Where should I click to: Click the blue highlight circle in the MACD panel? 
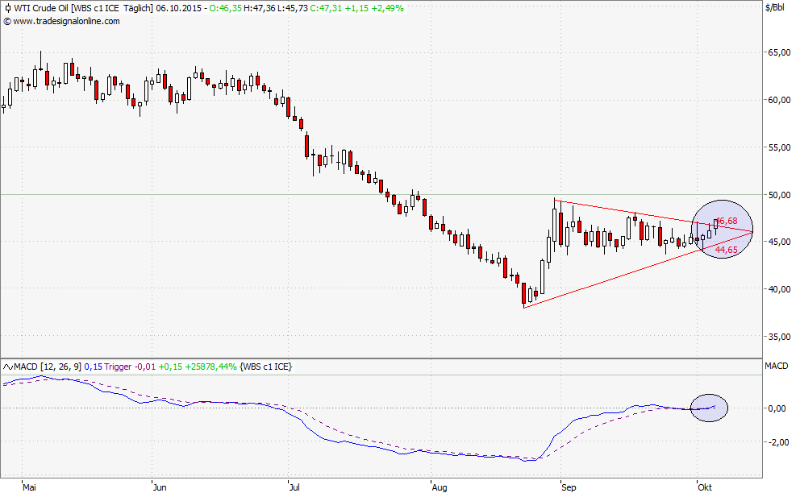click(x=709, y=406)
